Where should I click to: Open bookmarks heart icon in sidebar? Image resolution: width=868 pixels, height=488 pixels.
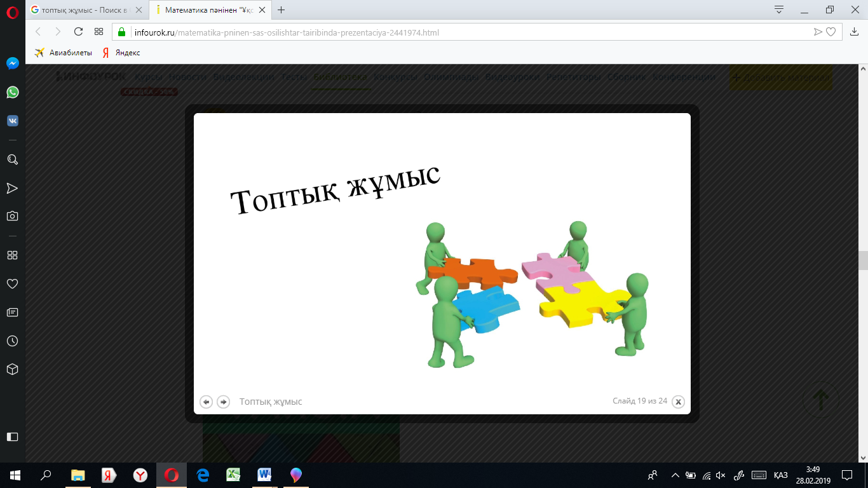coord(12,283)
